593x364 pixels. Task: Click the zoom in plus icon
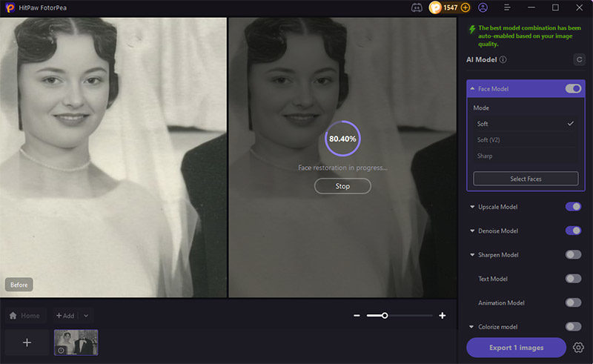443,316
